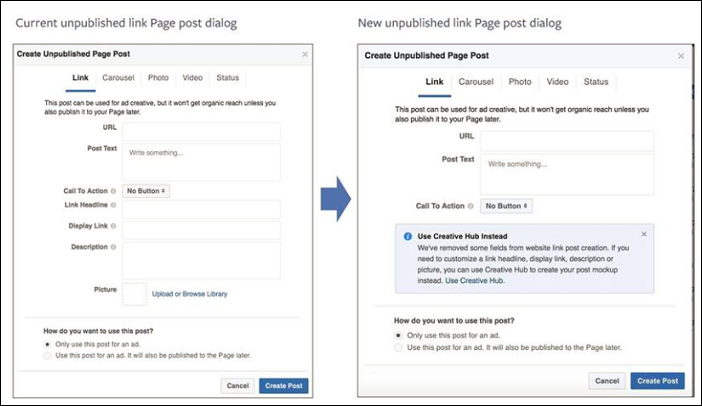The height and width of the screenshot is (406, 702).
Task: Open the Photo tab in right dialog
Action: 520,82
